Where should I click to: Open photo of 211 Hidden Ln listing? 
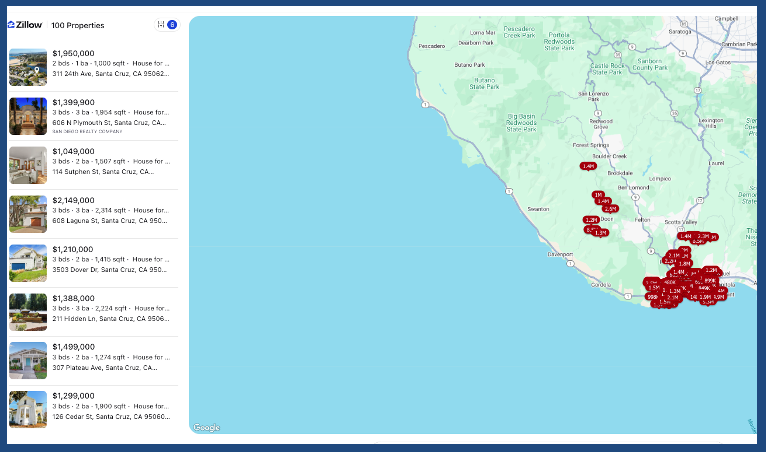(28, 312)
